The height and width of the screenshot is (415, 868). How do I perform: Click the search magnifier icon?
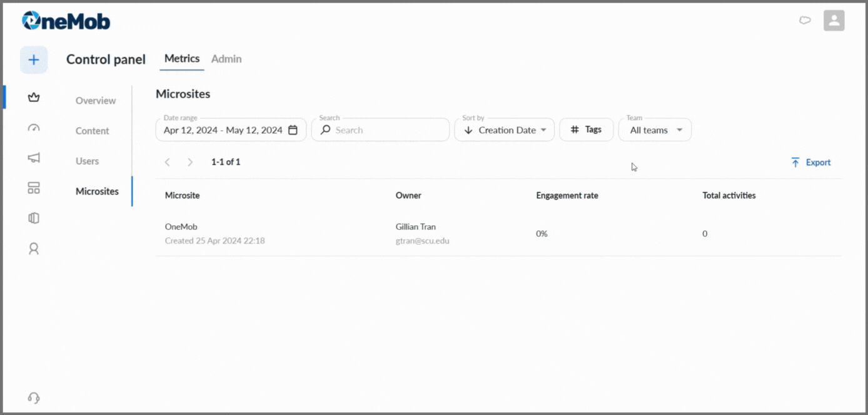325,130
